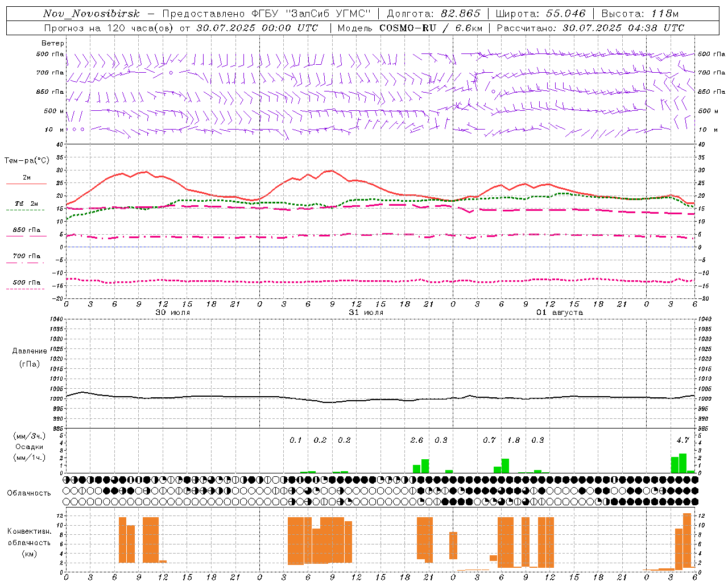
Task: Click the 31 июля date label
Action: coord(366,313)
